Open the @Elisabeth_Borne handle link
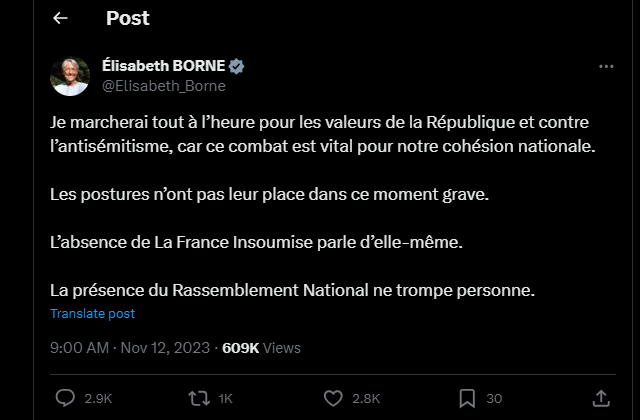640x420 pixels. pos(164,86)
